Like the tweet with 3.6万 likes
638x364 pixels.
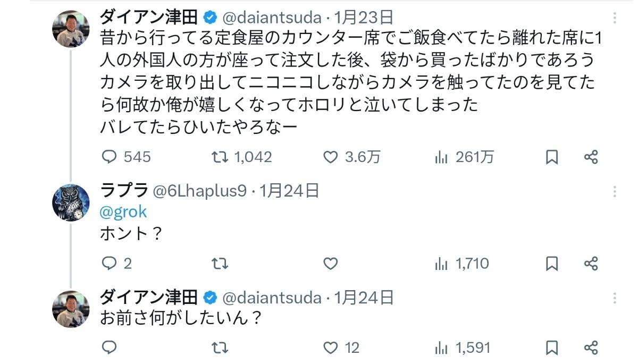[x=331, y=157]
